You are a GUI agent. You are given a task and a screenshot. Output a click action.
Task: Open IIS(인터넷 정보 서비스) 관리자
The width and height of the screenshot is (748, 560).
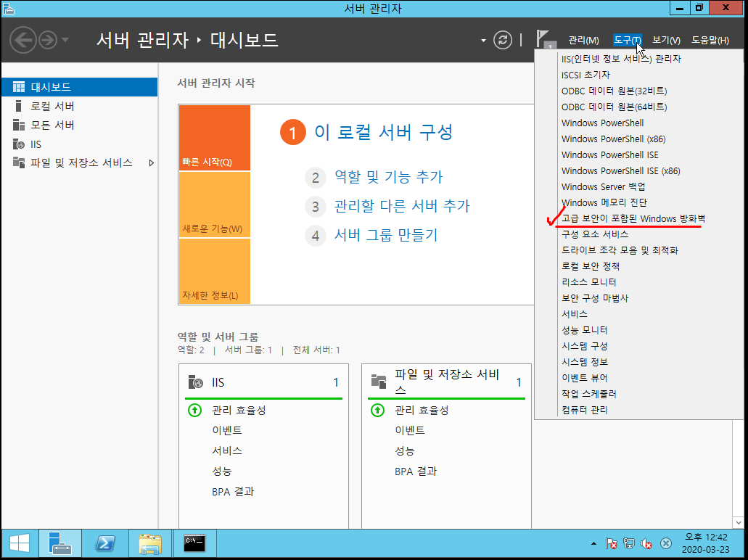click(620, 59)
